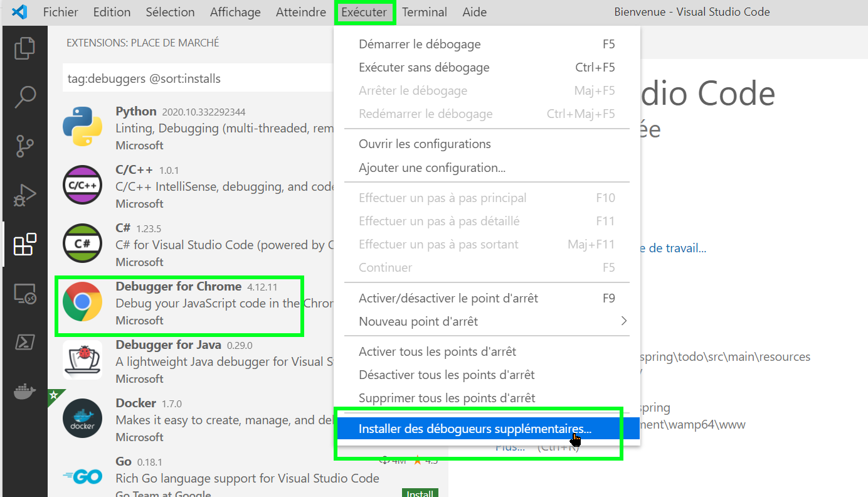The width and height of the screenshot is (868, 497).
Task: Open the Go extension title
Action: pos(124,461)
